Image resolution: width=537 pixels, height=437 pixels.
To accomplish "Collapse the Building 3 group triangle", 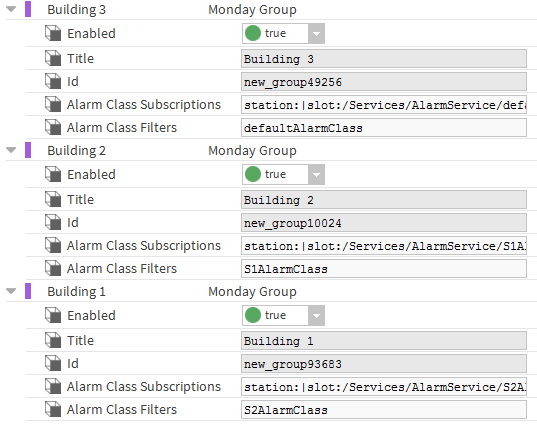I will (x=11, y=9).
